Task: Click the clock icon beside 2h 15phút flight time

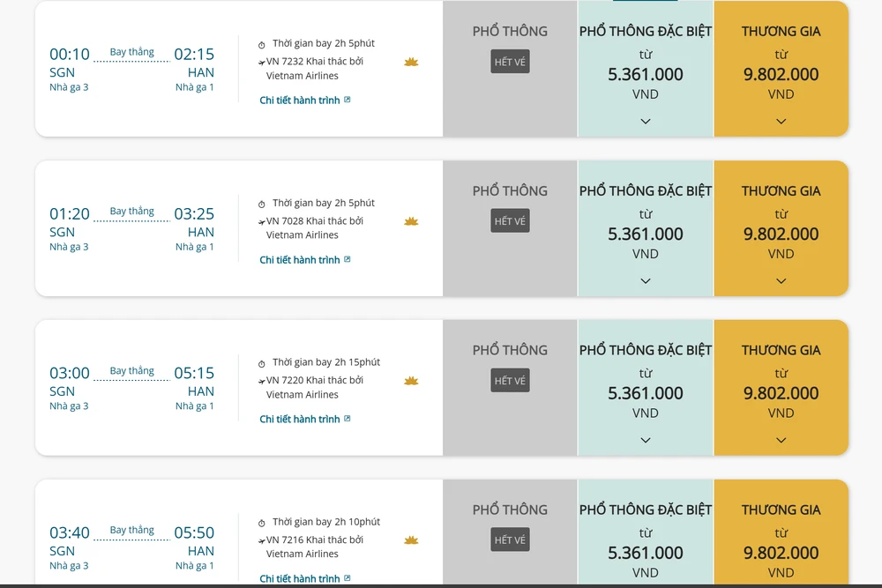Action: click(x=262, y=363)
